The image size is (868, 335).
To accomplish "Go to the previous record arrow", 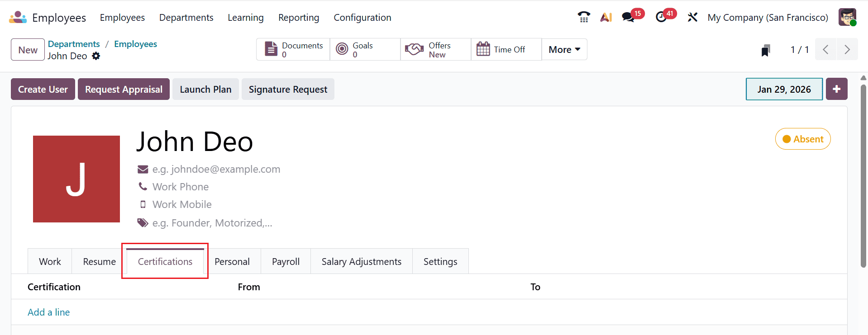I will click(826, 49).
